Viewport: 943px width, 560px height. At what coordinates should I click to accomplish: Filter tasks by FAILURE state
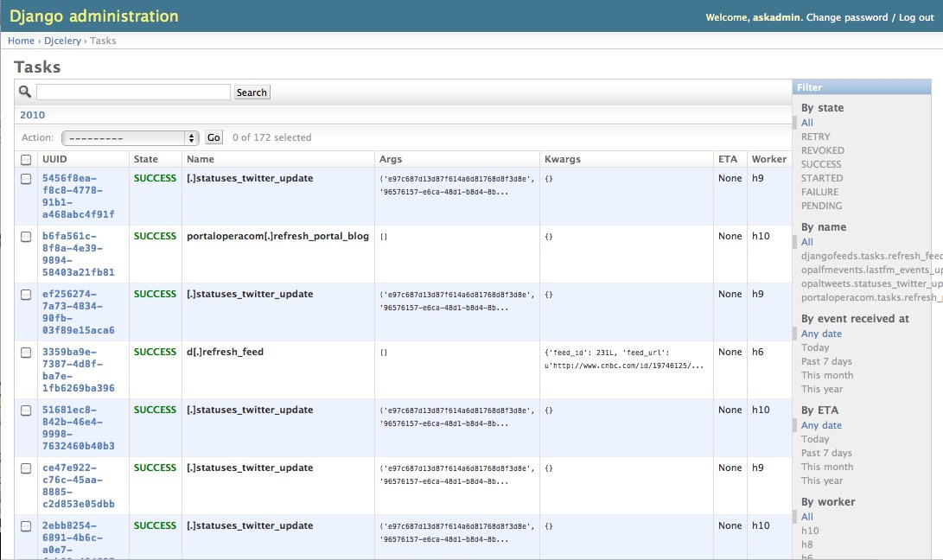coord(821,192)
